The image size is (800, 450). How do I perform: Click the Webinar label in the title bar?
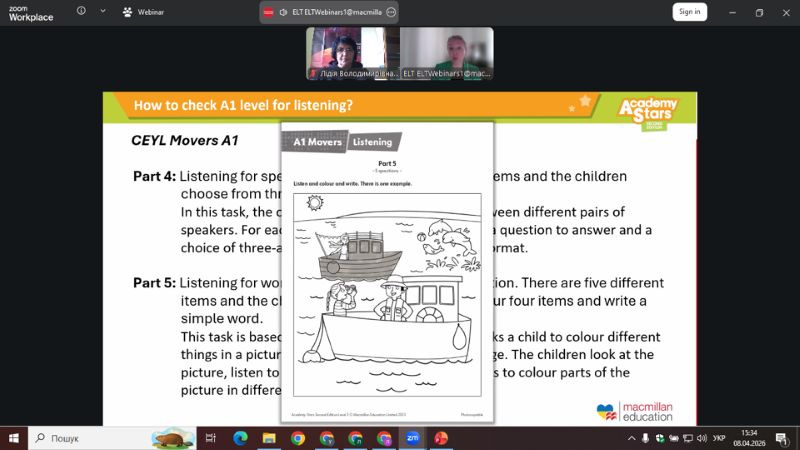pyautogui.click(x=151, y=12)
